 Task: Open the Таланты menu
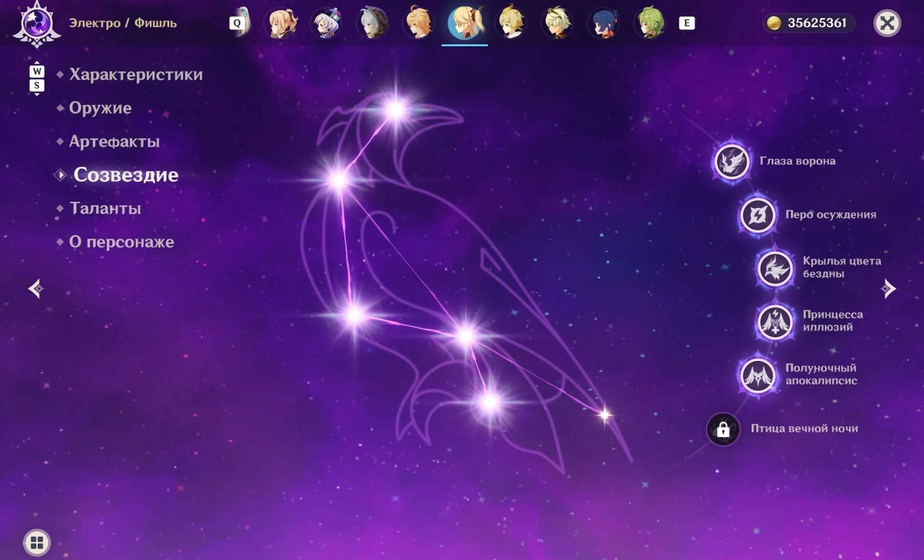(105, 208)
